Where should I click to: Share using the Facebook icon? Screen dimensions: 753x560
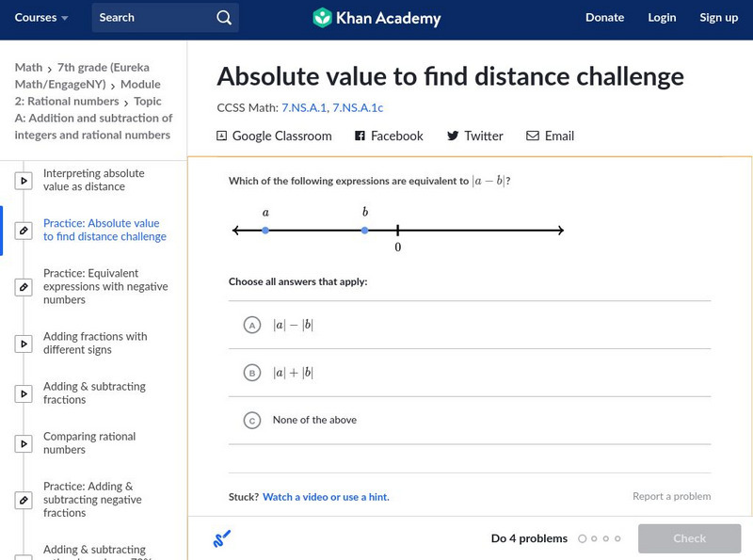[360, 136]
